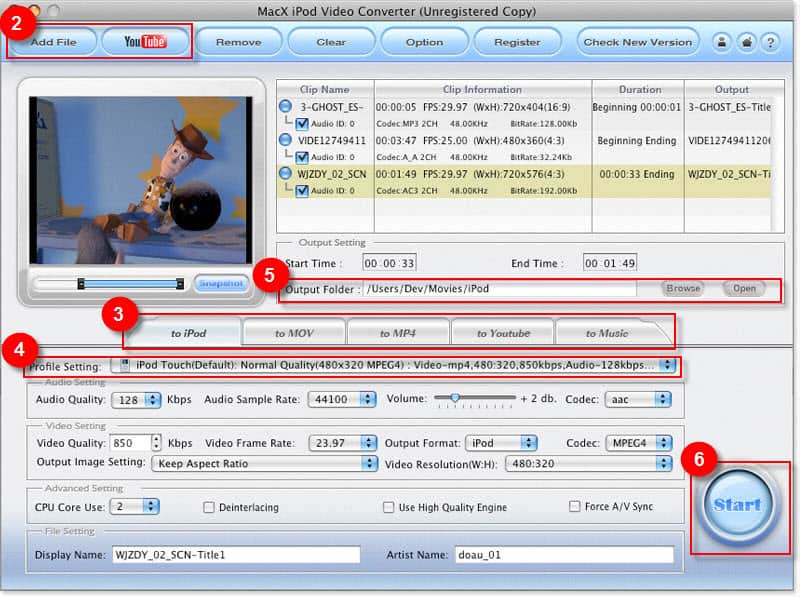The image size is (800, 597).
Task: Click the big Start conversion button
Action: coord(737,505)
